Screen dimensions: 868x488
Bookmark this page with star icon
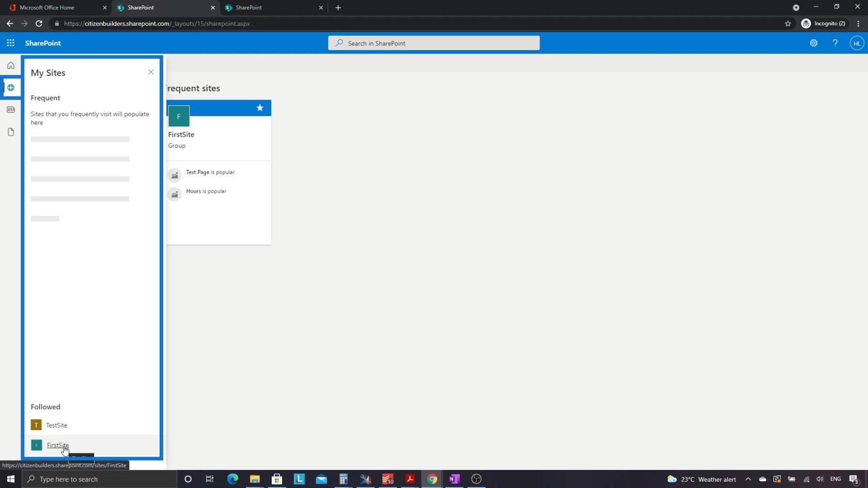[788, 24]
